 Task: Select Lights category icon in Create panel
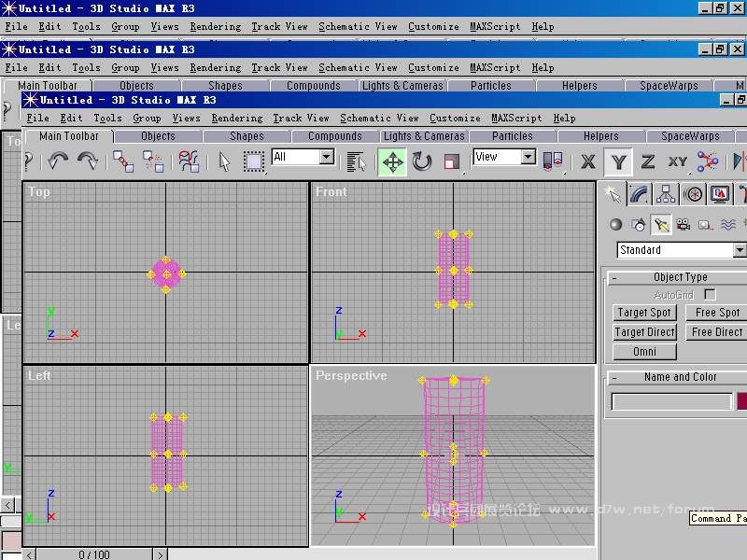(661, 224)
